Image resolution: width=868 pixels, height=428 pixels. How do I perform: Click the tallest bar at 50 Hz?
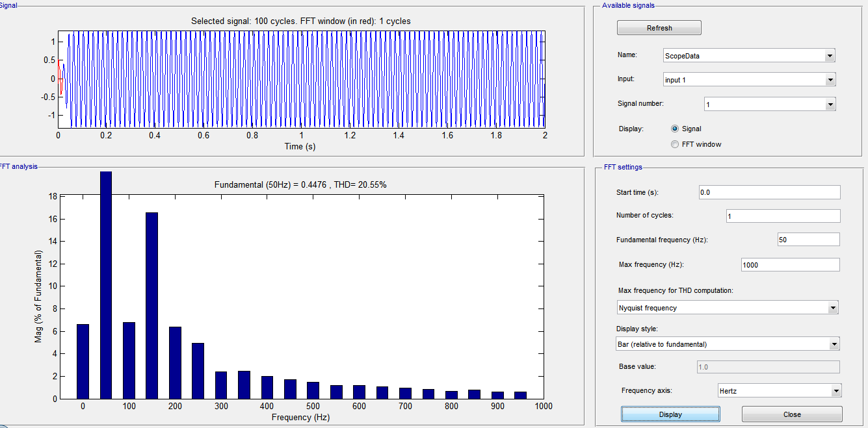click(x=106, y=286)
